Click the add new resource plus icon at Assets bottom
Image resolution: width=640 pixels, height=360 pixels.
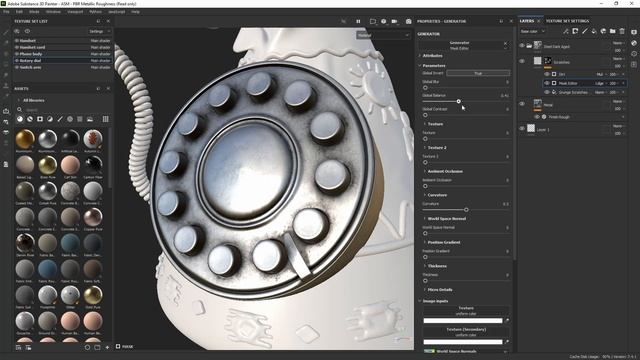pyautogui.click(x=107, y=347)
